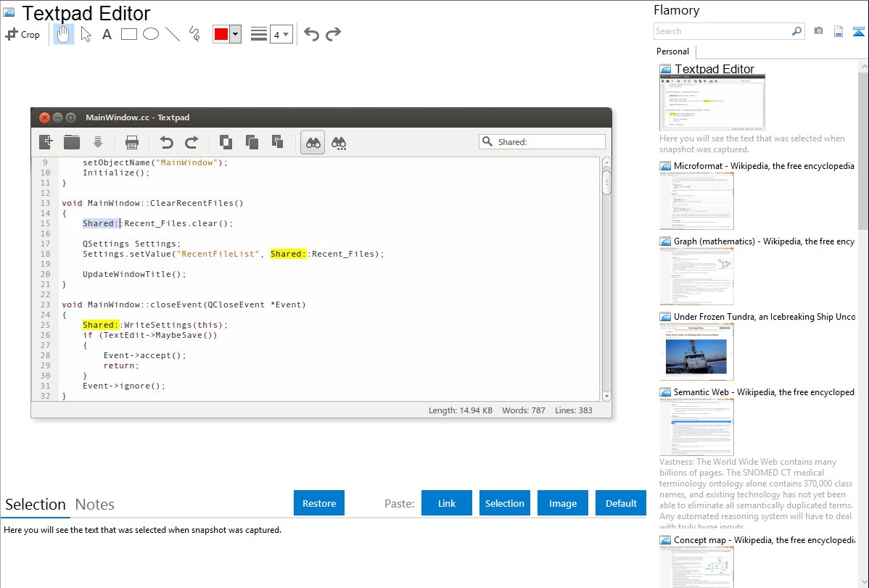Viewport: 869px width, 588px height.
Task: Click the Flamory search field
Action: click(x=722, y=31)
